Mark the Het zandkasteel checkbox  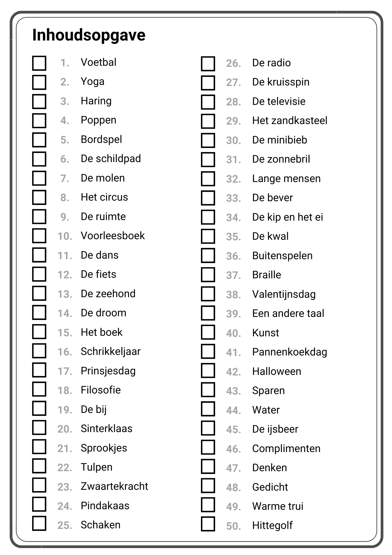(208, 121)
